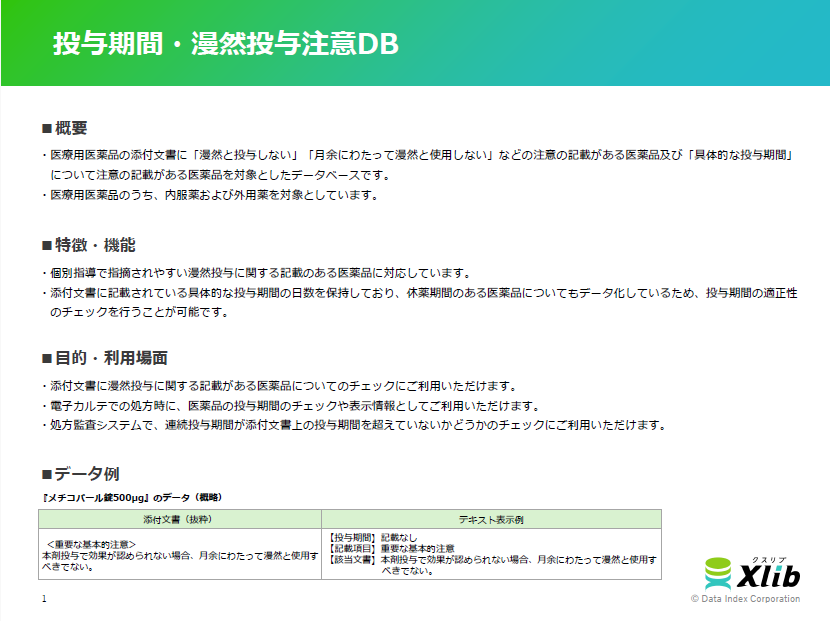Select the ■特徴・機能 heading
830x621 pixels.
click(89, 245)
